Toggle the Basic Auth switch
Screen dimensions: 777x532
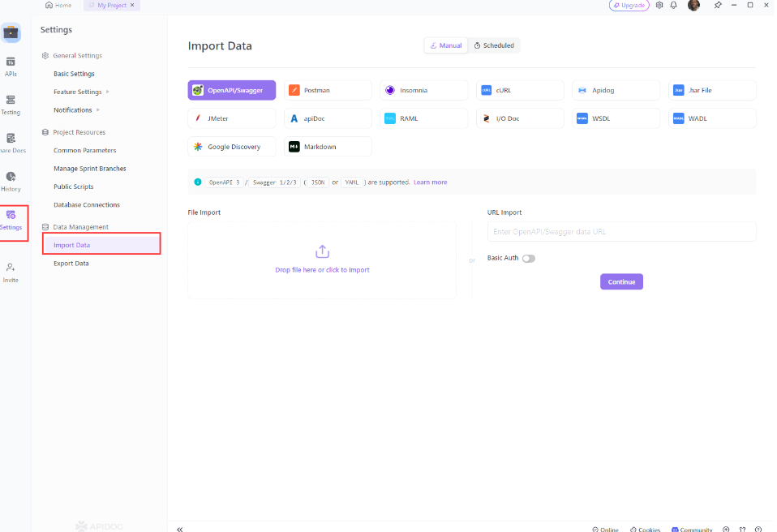[x=529, y=259]
